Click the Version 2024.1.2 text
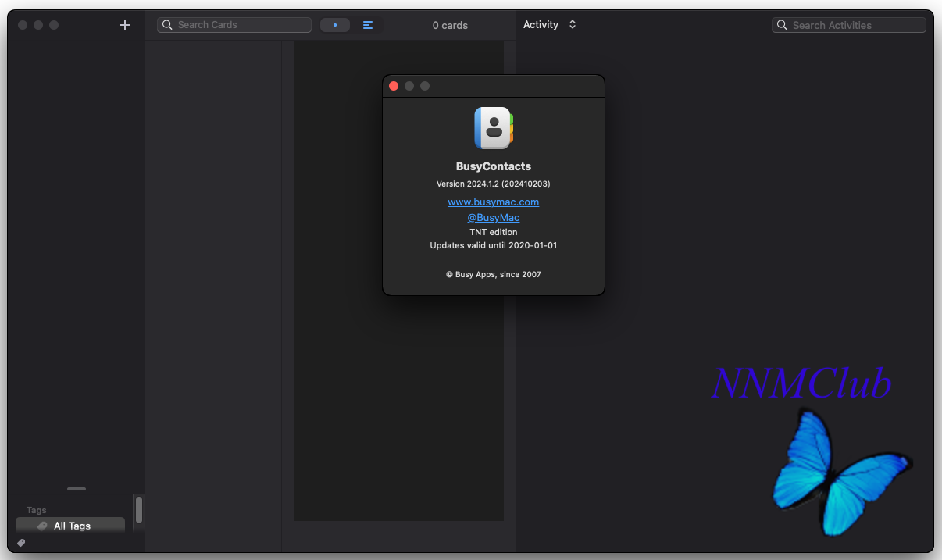Viewport: 942px width, 560px height. (x=494, y=184)
